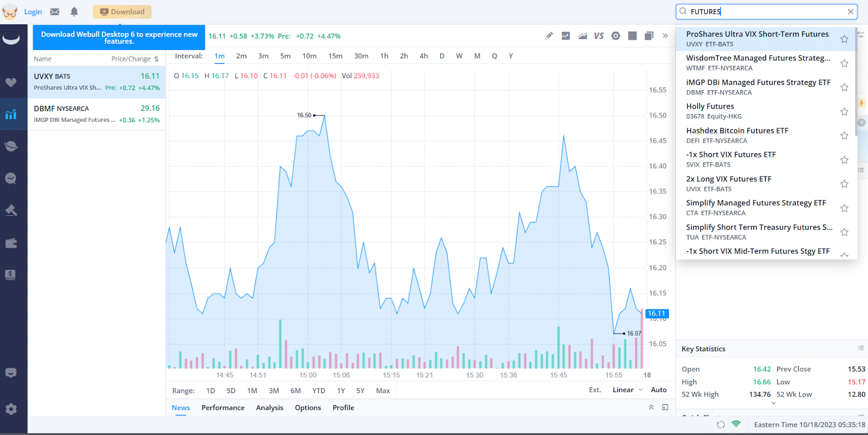Favorite Holly Futures star

click(844, 112)
